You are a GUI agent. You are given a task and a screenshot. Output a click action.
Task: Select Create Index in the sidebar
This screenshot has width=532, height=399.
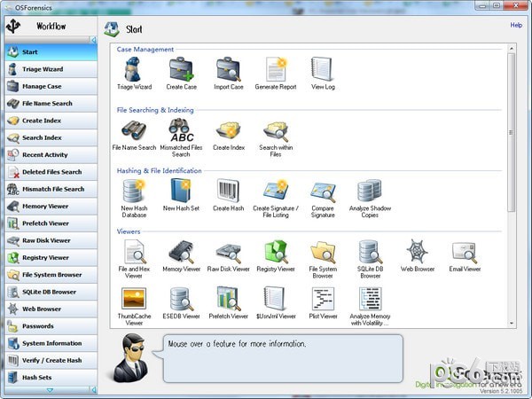[51, 121]
